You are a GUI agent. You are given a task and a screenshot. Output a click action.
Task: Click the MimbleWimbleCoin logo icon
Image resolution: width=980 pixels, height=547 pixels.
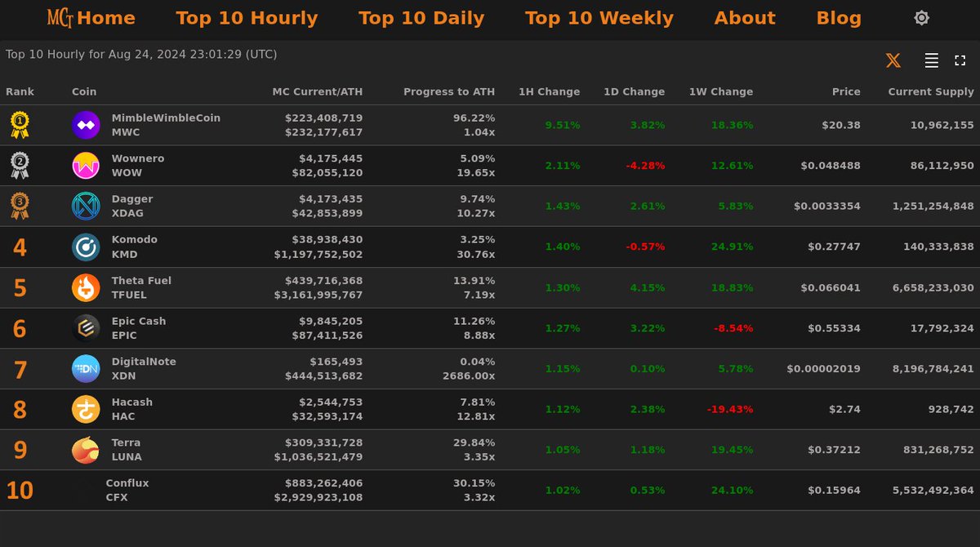[x=86, y=125]
